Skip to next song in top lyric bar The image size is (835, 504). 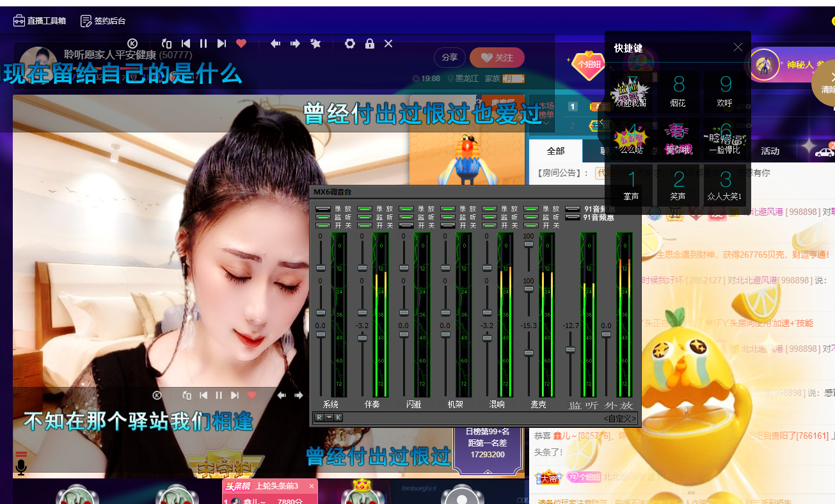tap(221, 43)
